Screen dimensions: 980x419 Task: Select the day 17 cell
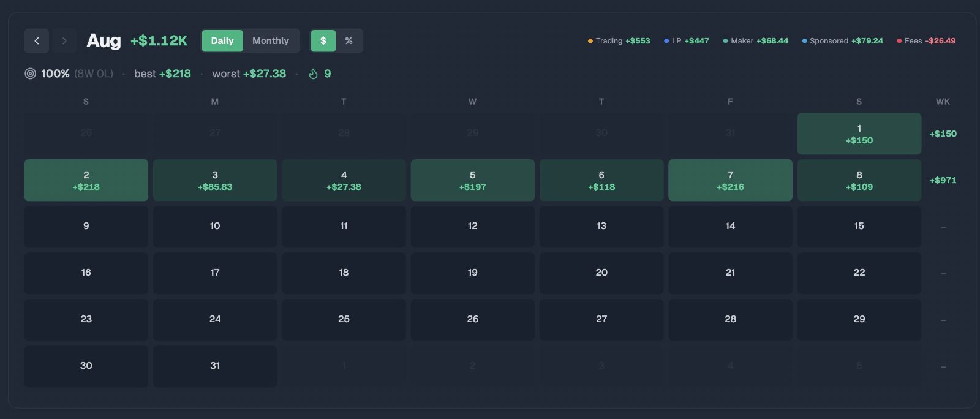(215, 273)
